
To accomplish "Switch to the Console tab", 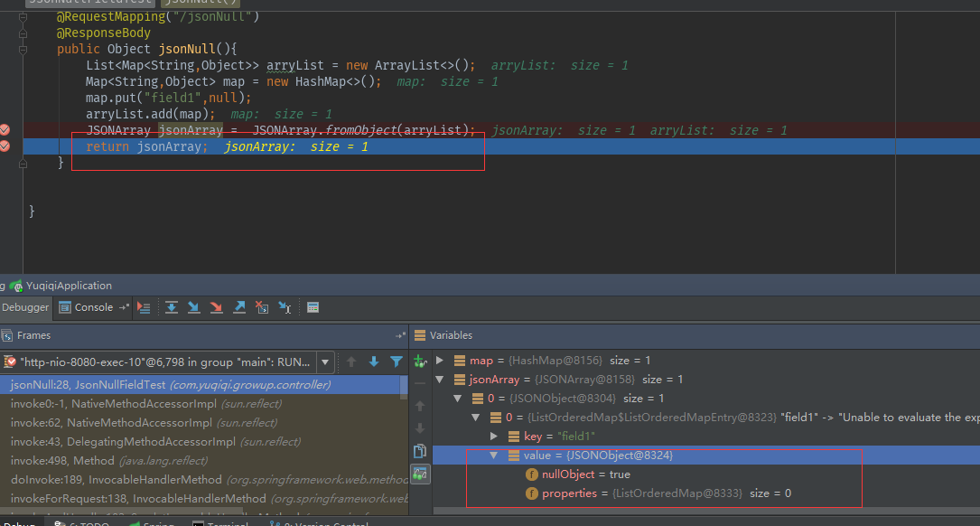I will point(86,307).
